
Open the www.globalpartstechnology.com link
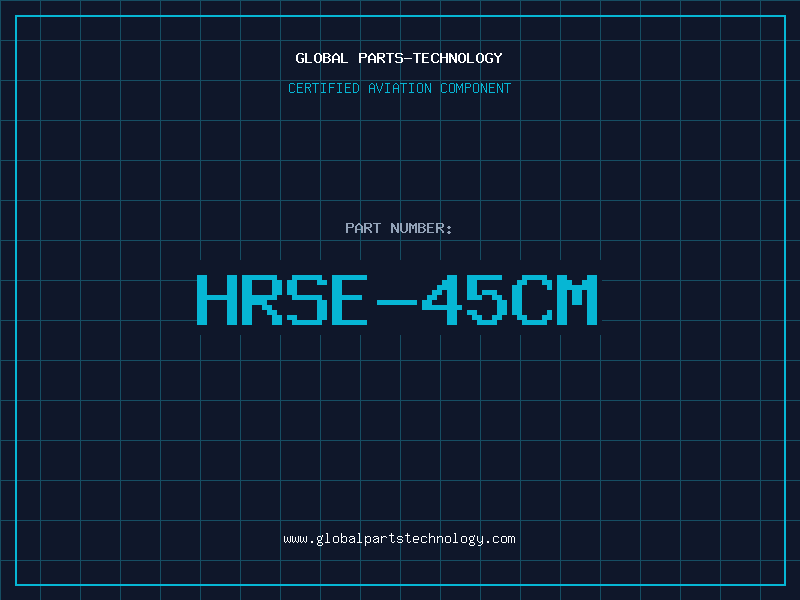[x=399, y=539]
